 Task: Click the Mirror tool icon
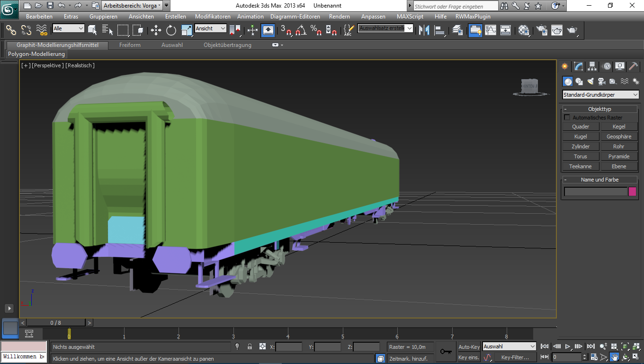tap(424, 30)
